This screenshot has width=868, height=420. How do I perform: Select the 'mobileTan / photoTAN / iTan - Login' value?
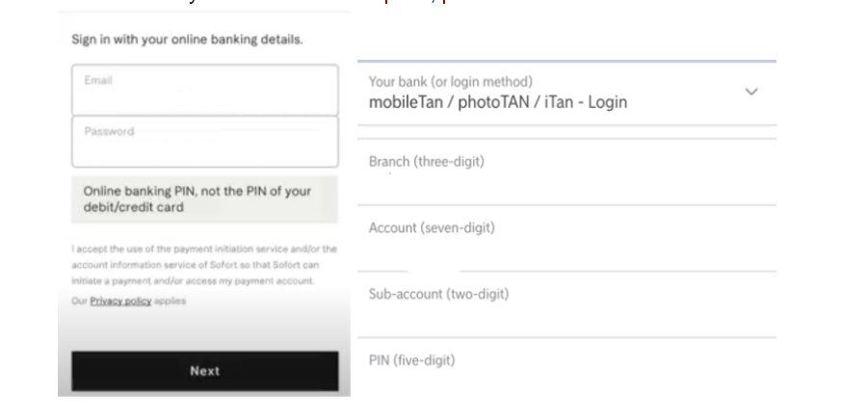click(498, 102)
